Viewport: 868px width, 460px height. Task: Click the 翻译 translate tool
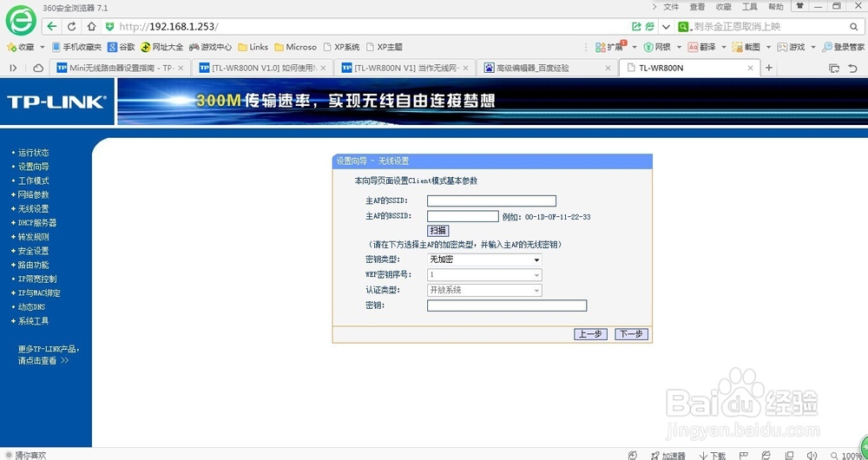701,47
